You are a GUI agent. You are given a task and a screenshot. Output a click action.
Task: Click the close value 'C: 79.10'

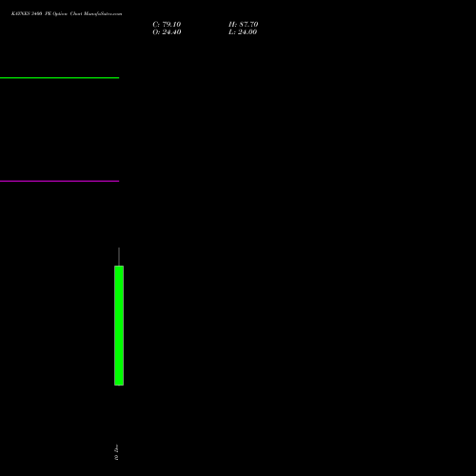pyautogui.click(x=167, y=25)
